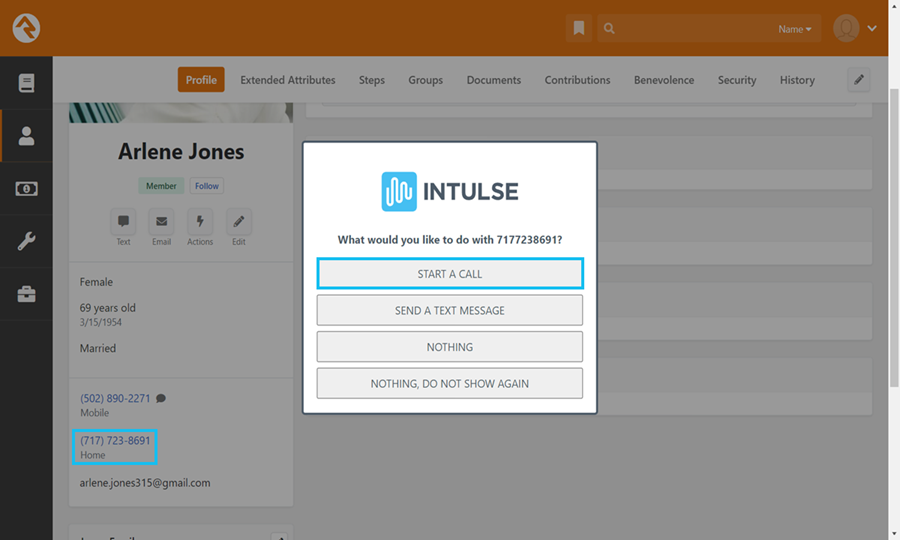Click SMS bubble icon beside mobile number
The height and width of the screenshot is (540, 900).
(161, 398)
